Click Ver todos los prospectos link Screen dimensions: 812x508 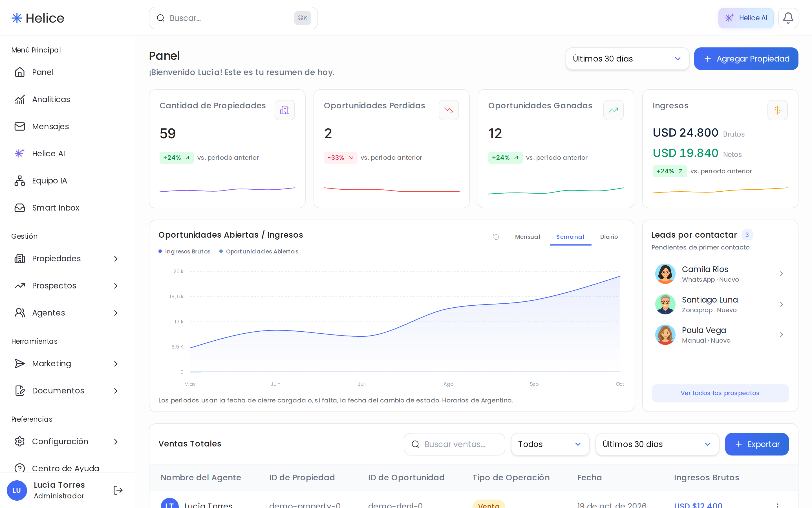pos(720,393)
